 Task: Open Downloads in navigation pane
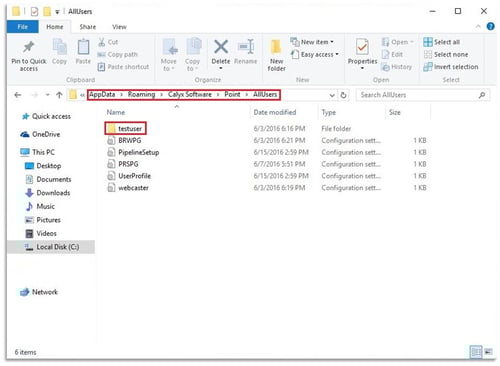pyautogui.click(x=48, y=193)
